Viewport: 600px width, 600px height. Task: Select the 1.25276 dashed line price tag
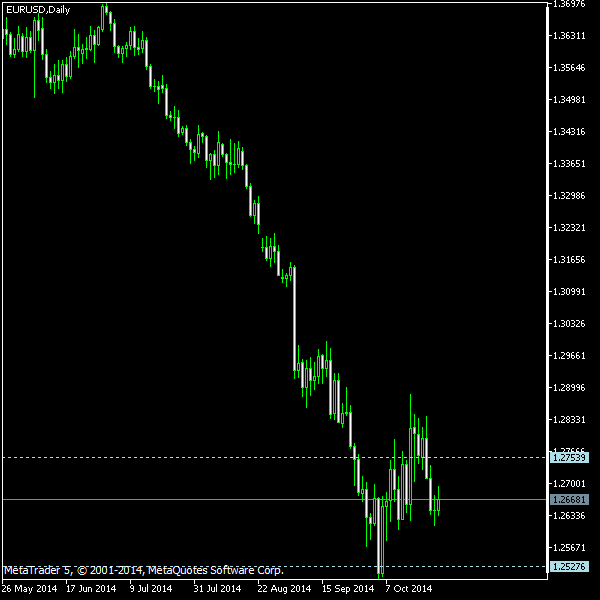click(x=569, y=566)
